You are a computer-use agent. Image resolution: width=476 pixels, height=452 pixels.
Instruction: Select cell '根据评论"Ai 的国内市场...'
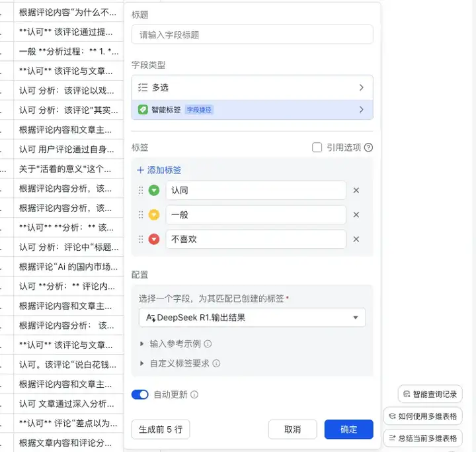click(69, 267)
